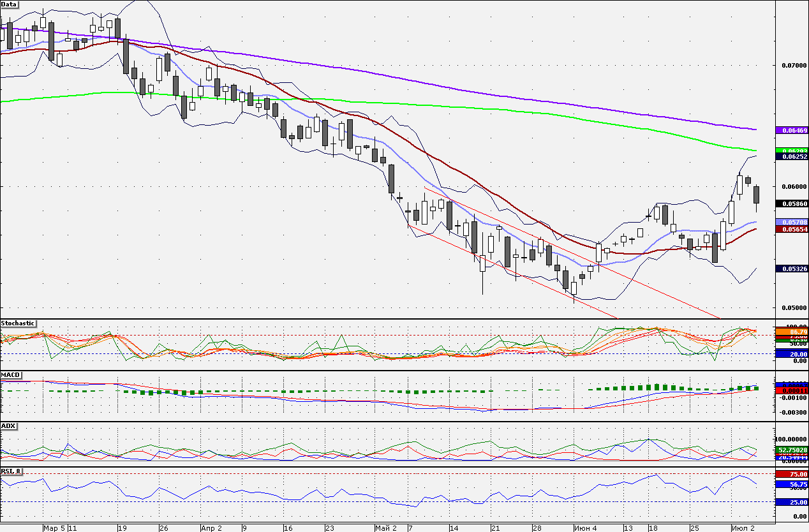Click the 0.07000 price axis level

pos(791,65)
